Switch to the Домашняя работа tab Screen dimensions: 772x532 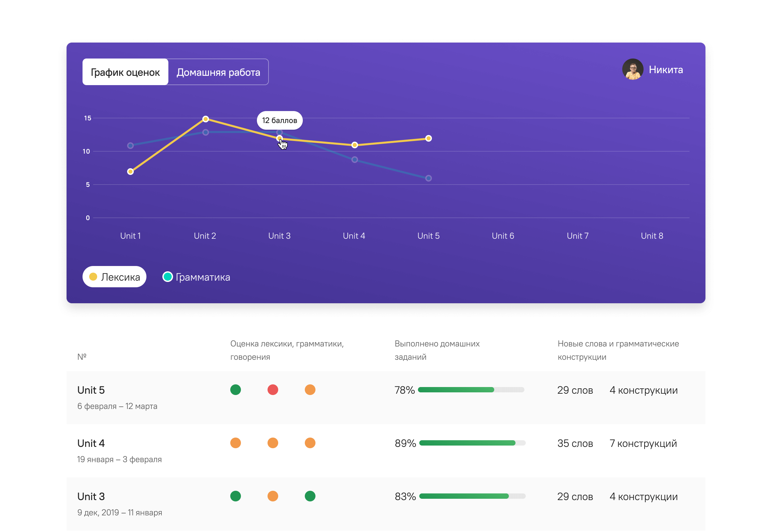pos(218,72)
